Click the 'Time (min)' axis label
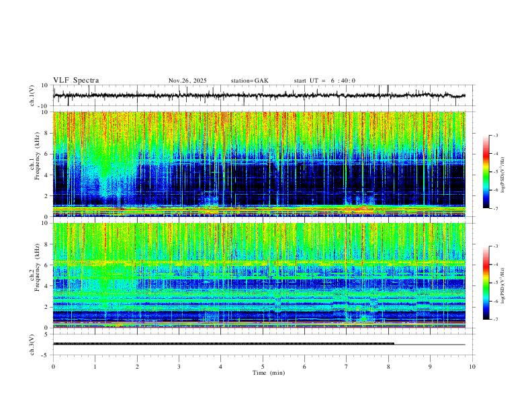Image resolution: width=532 pixels, height=411 pixels. 269,373
